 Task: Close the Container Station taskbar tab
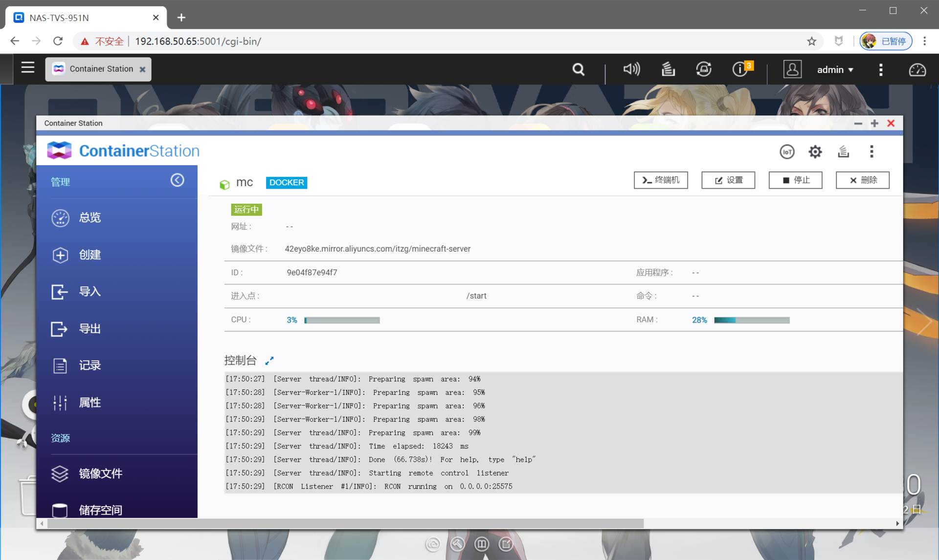142,69
